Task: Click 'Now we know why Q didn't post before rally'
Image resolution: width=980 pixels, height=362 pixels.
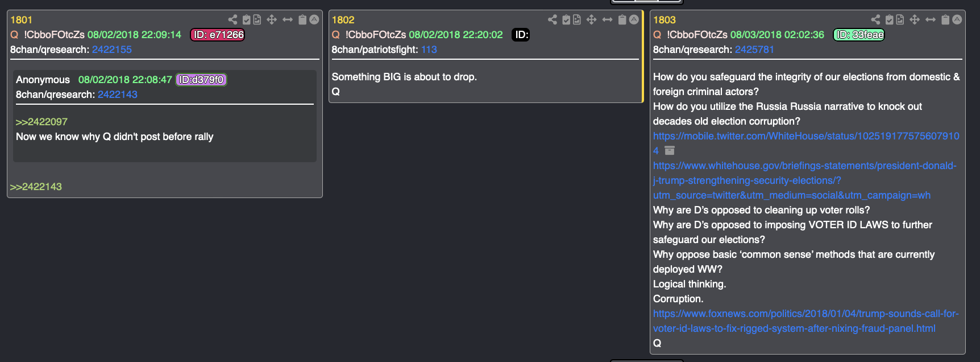Action: point(115,137)
